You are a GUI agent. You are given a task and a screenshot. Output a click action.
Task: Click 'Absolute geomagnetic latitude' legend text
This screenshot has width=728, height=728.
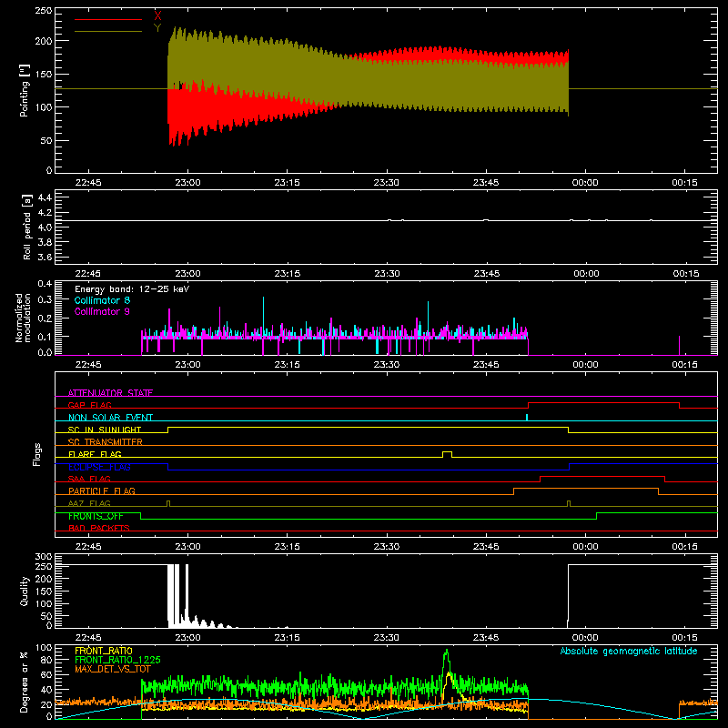629,651
